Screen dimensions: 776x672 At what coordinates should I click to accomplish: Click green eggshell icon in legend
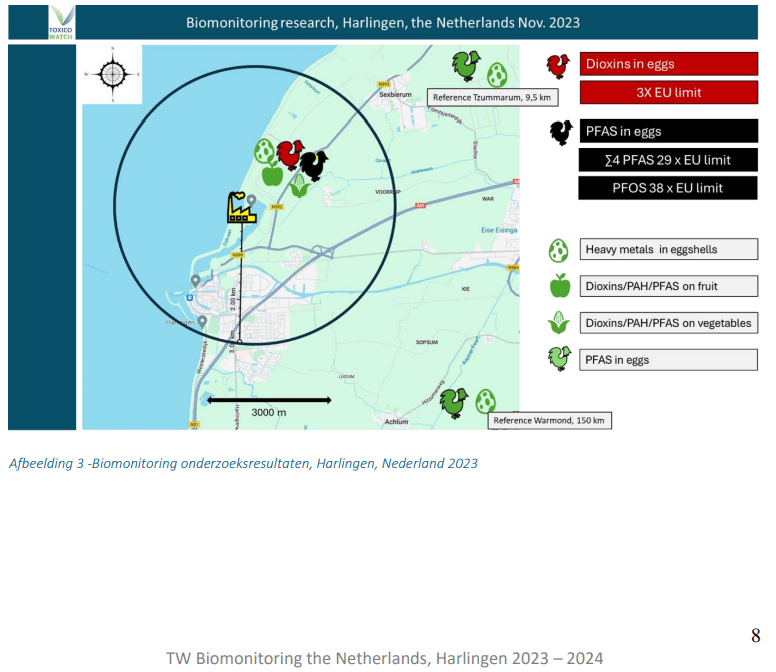tap(558, 250)
